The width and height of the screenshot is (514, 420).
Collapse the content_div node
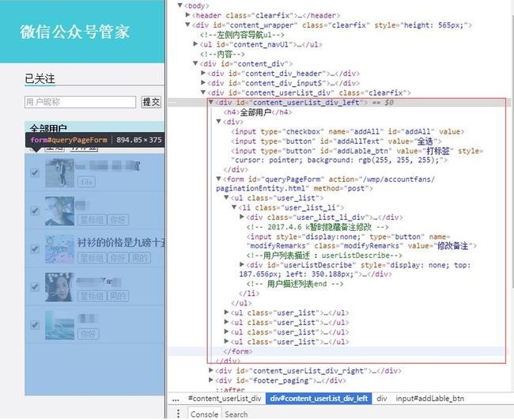pos(195,63)
